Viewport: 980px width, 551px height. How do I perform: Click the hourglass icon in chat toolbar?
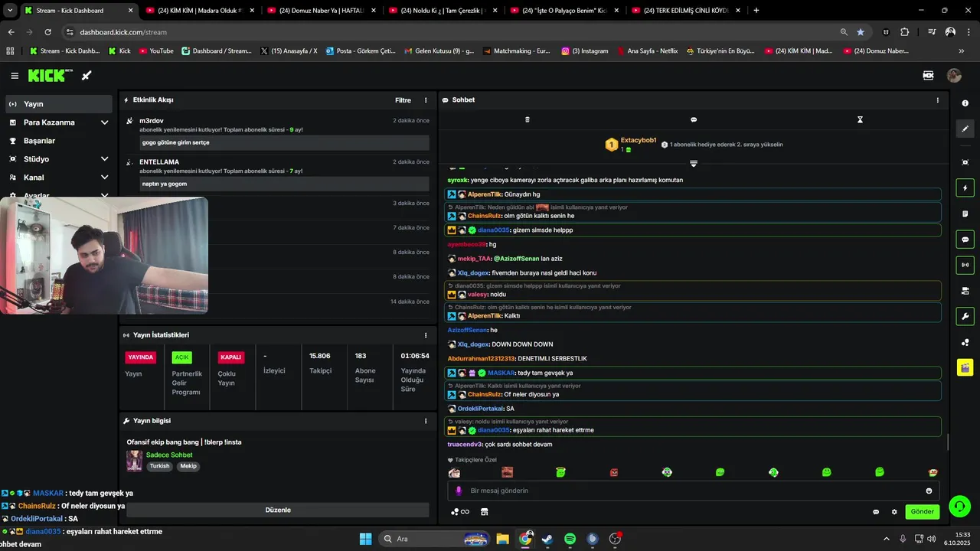coord(860,120)
